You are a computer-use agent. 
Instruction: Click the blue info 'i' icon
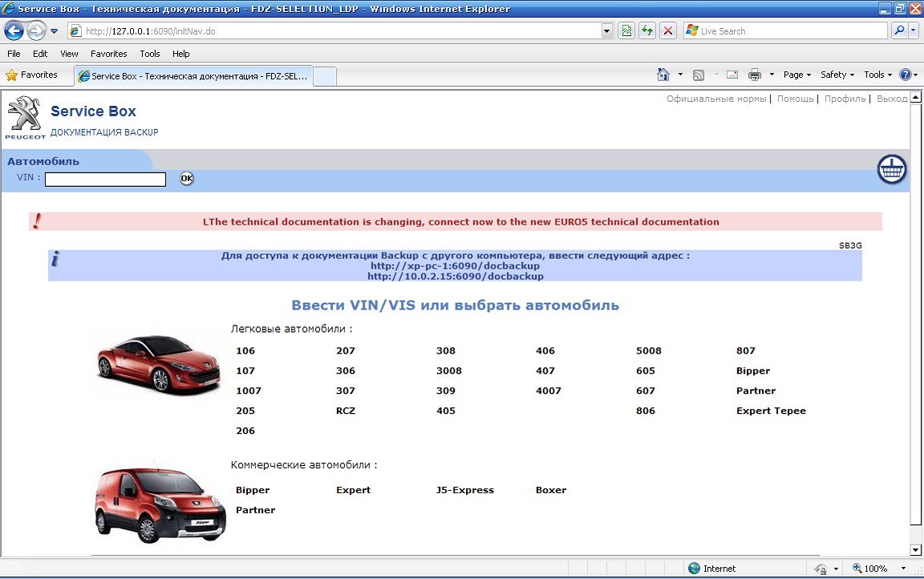click(55, 258)
